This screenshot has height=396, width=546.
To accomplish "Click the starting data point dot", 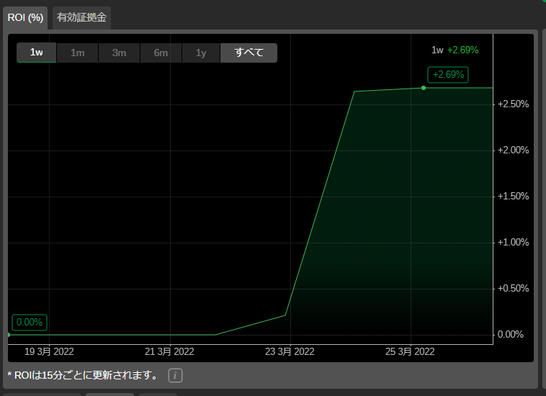I will tap(8, 335).
